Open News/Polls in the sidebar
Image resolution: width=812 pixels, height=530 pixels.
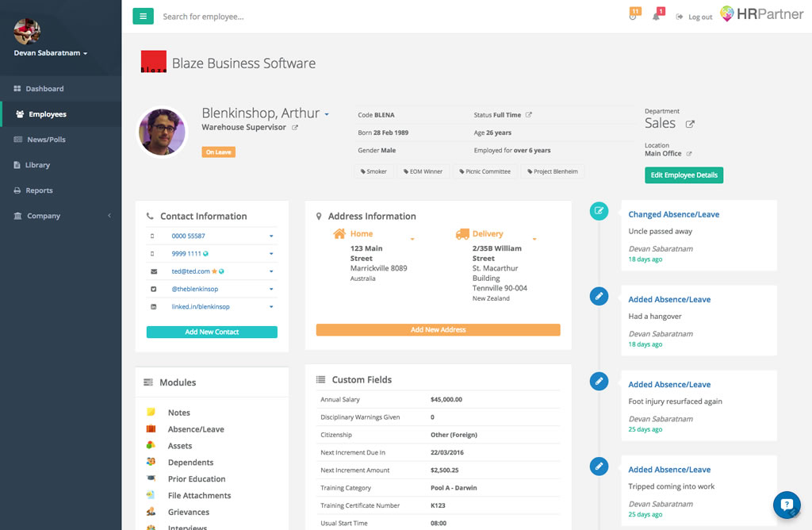tap(60, 140)
